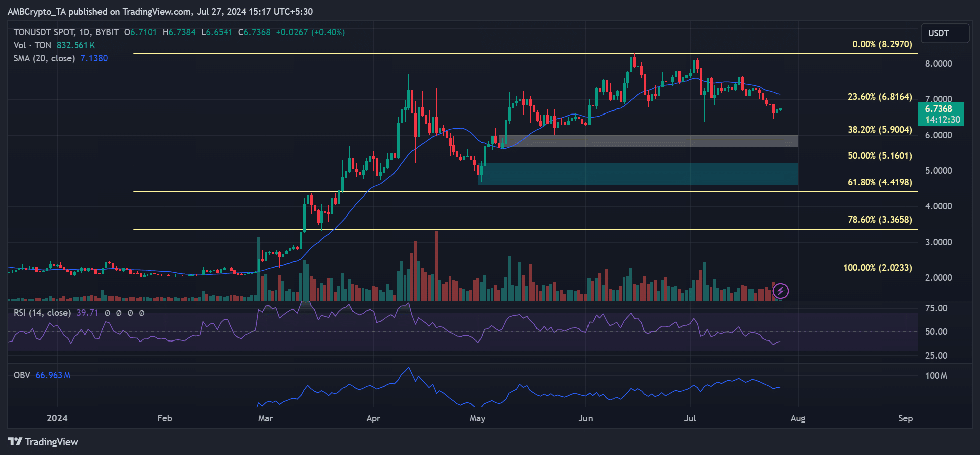The width and height of the screenshot is (980, 455).
Task: Click the 8.0000 price axis label
Action: tap(939, 64)
